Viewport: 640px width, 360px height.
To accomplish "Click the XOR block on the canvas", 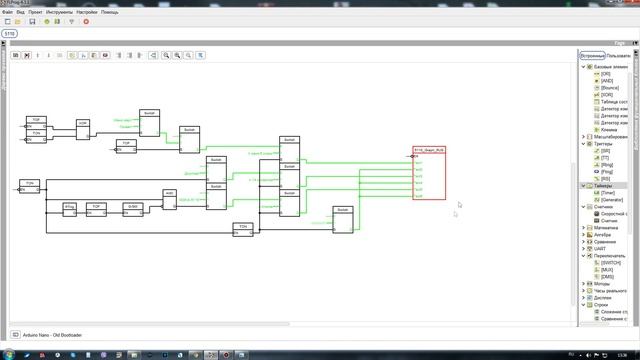I will [x=83, y=130].
